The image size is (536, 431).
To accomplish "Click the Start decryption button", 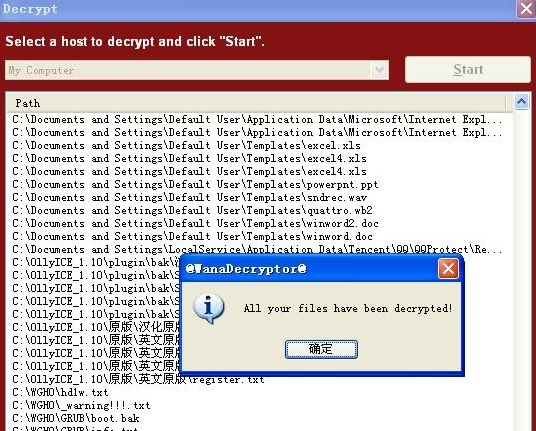I will (x=468, y=69).
